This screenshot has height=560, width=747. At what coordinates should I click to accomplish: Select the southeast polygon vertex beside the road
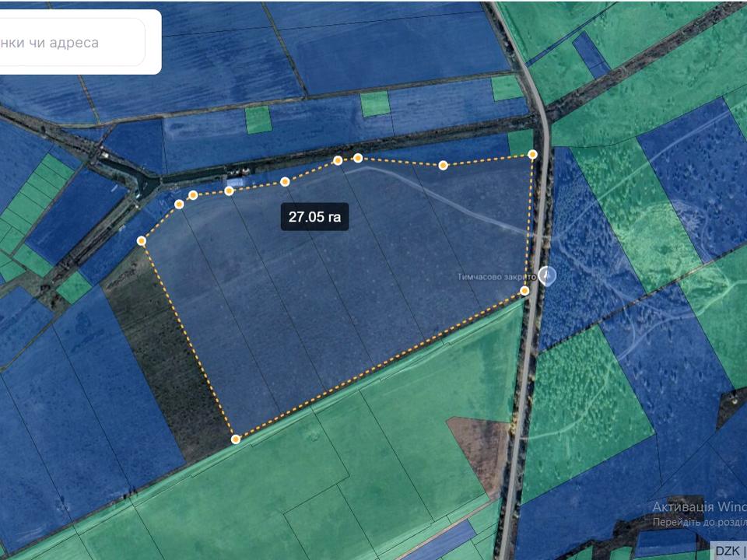524,291
